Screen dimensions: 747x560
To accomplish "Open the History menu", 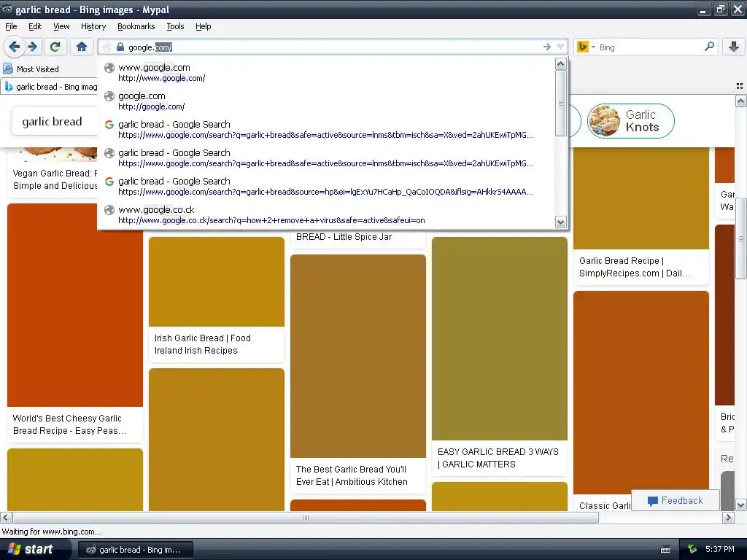I will point(93,26).
